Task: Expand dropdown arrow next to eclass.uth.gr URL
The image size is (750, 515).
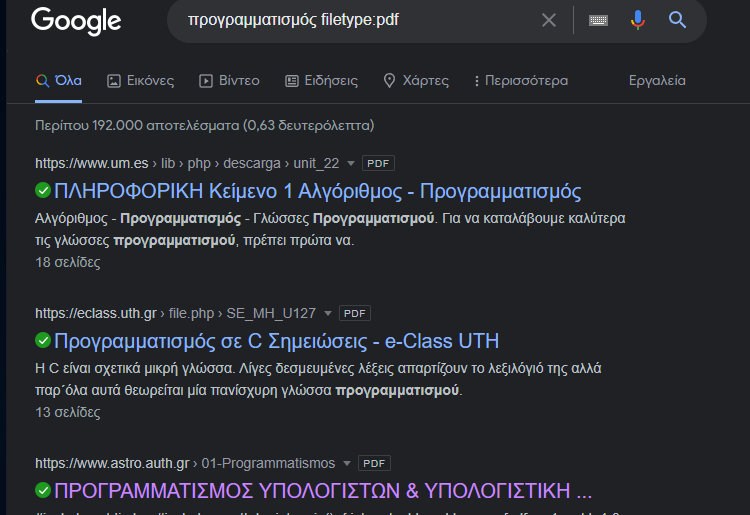Action: [328, 314]
